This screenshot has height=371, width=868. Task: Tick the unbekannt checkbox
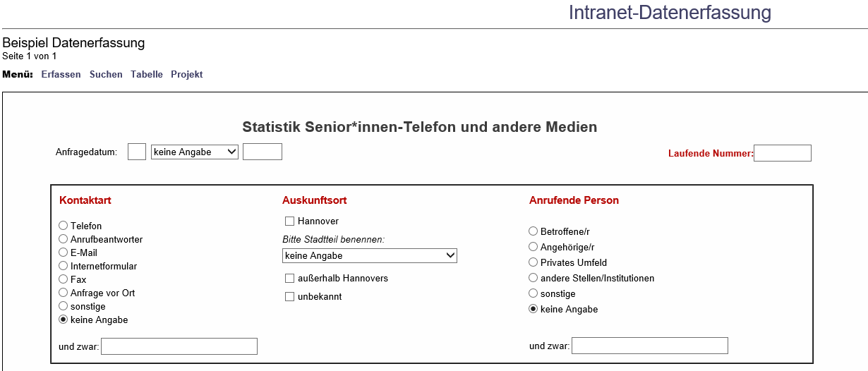pos(289,297)
